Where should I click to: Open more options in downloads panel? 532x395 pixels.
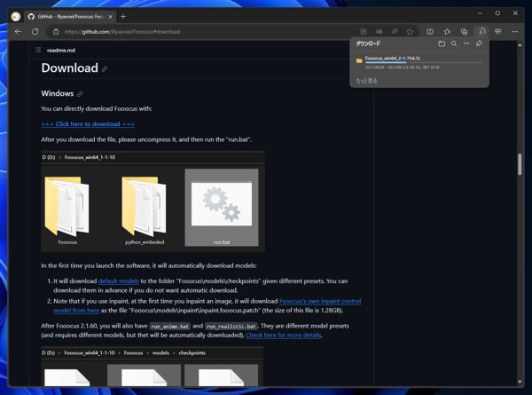point(466,43)
